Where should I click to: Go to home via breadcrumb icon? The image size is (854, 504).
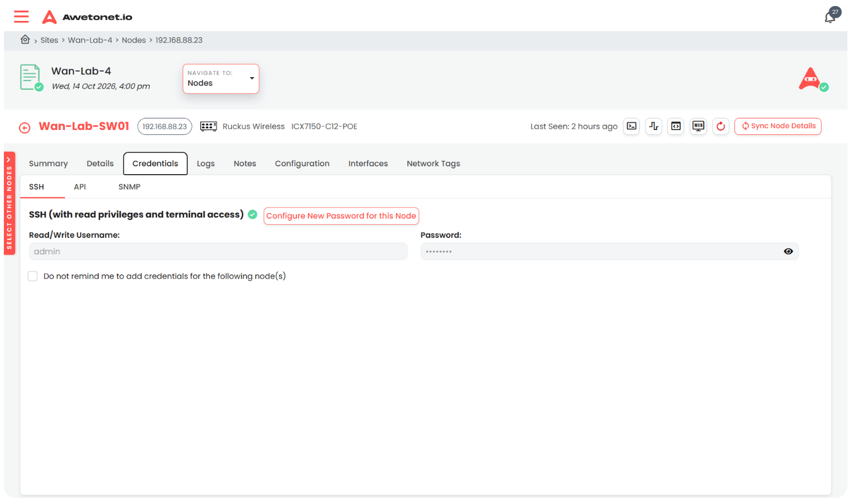click(25, 40)
